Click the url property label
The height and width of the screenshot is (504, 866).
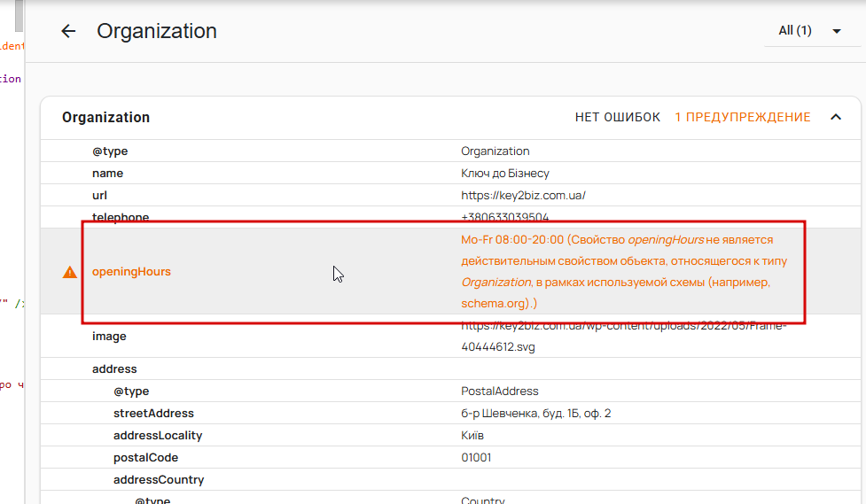99,196
